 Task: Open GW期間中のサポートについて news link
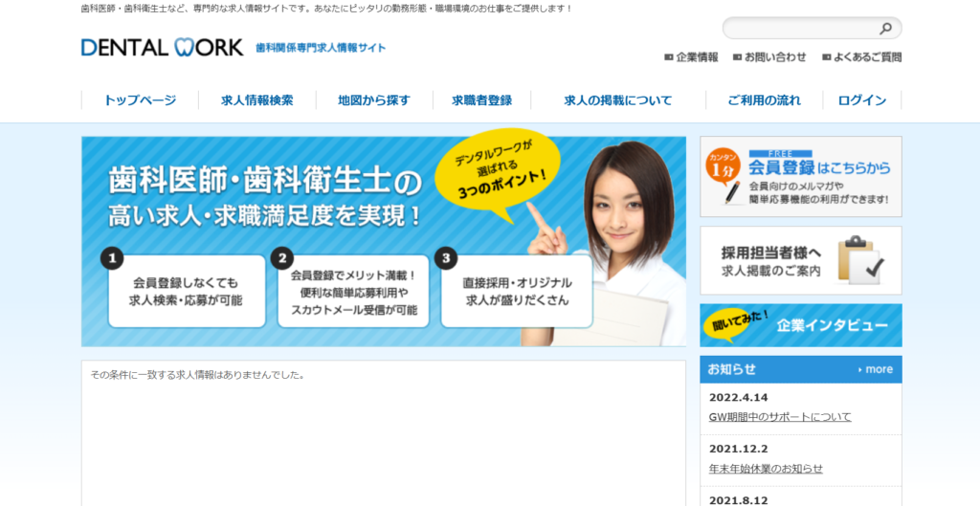(779, 417)
